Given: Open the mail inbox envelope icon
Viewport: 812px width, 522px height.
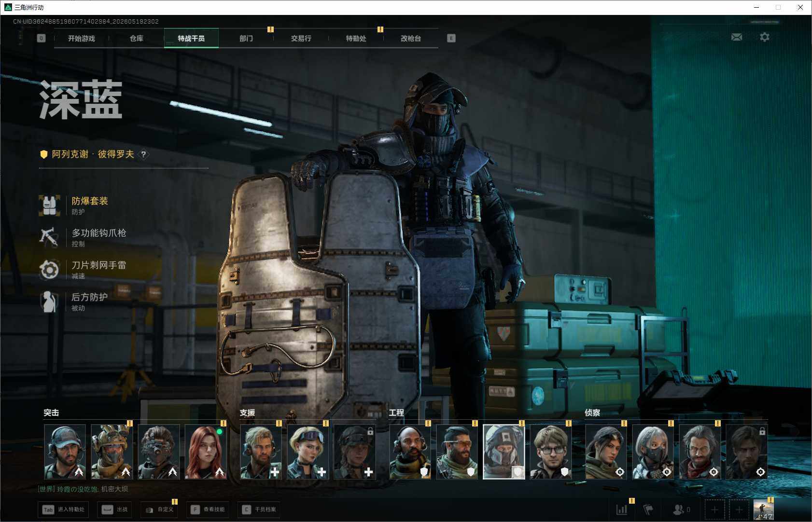Looking at the screenshot, I should pyautogui.click(x=737, y=37).
